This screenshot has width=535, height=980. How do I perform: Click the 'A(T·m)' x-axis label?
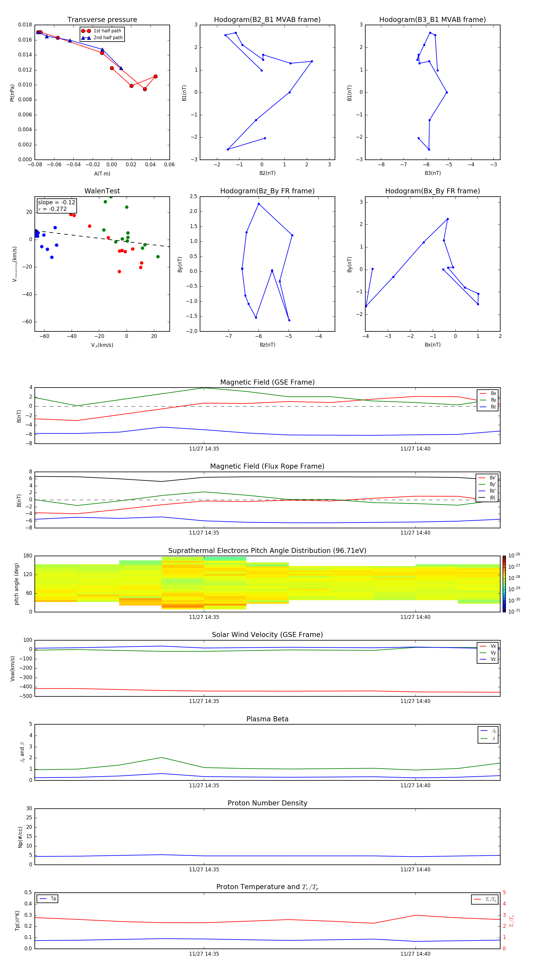[102, 173]
